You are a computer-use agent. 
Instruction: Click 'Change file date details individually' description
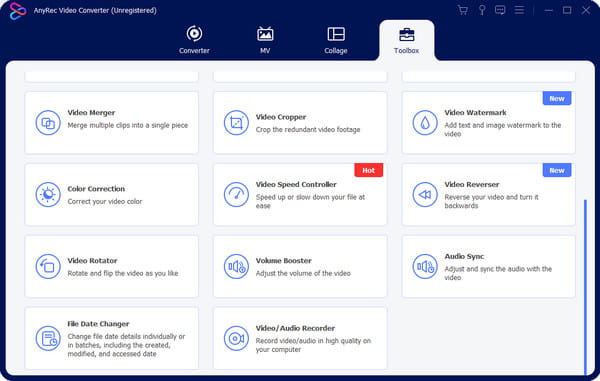(126, 345)
